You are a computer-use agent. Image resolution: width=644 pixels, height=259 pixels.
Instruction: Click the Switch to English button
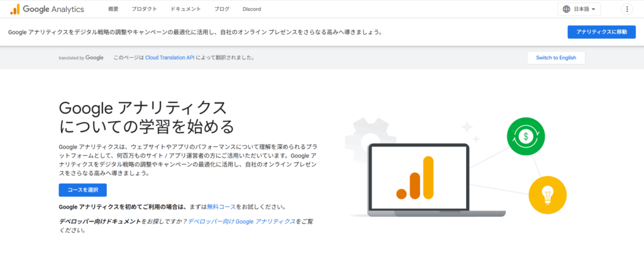coord(556,58)
